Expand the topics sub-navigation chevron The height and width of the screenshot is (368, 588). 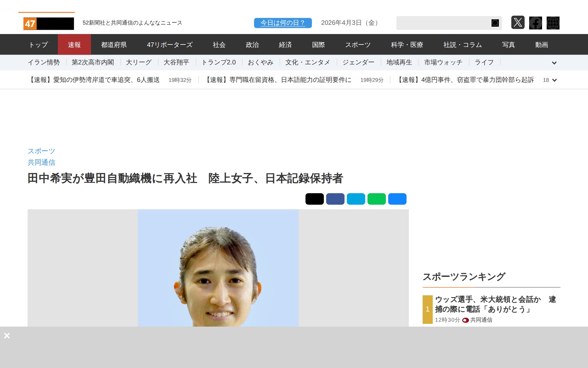tap(554, 63)
